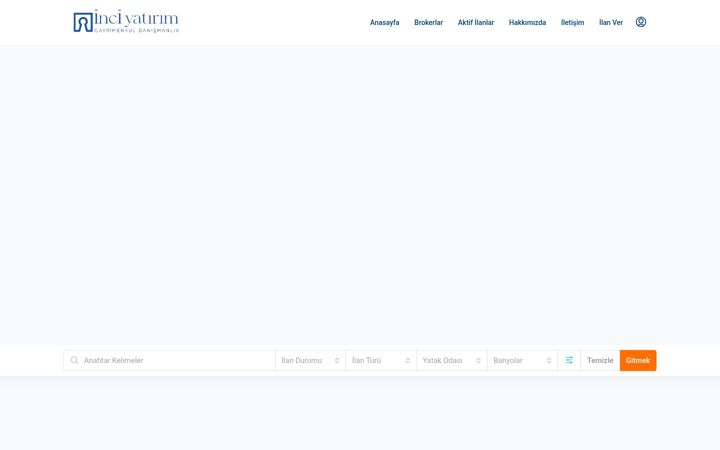Screen dimensions: 720x450
Task: Open the user account profile icon
Action: [641, 22]
